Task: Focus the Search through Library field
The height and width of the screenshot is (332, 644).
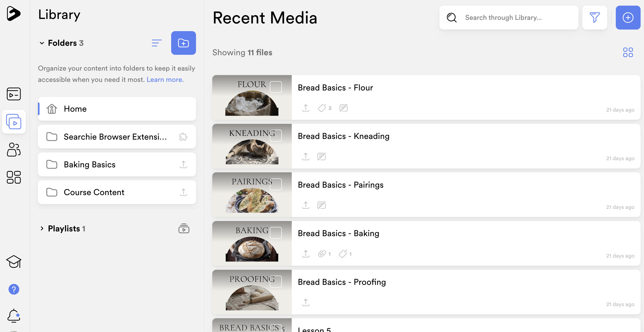Action: [x=509, y=17]
